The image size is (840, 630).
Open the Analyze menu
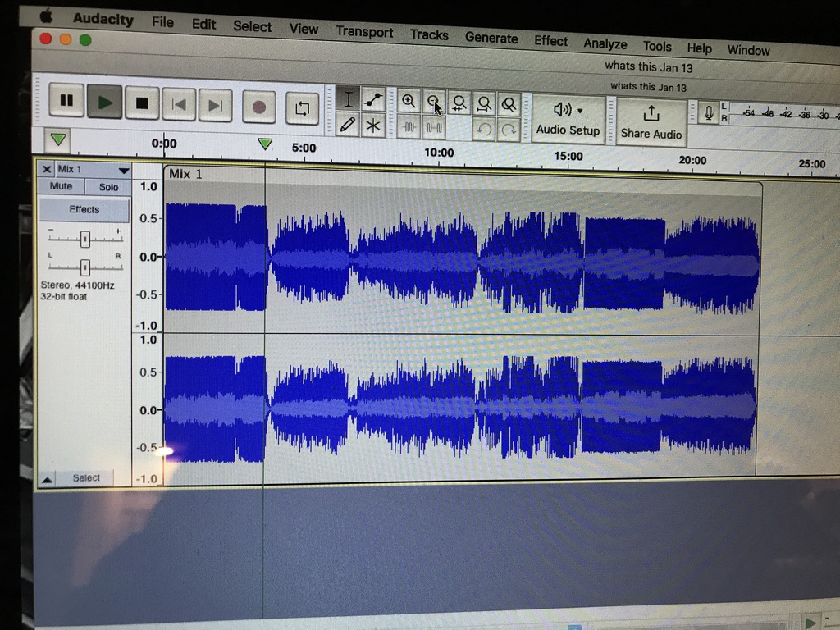[605, 43]
